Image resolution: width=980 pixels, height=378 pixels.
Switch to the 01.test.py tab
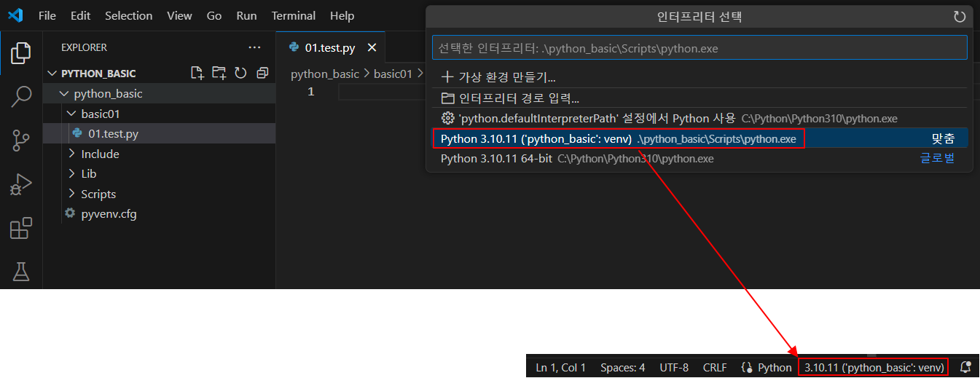pyautogui.click(x=331, y=48)
